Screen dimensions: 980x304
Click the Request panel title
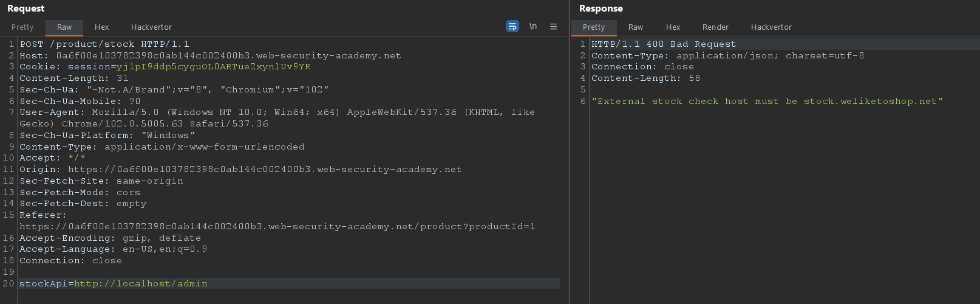(x=26, y=9)
